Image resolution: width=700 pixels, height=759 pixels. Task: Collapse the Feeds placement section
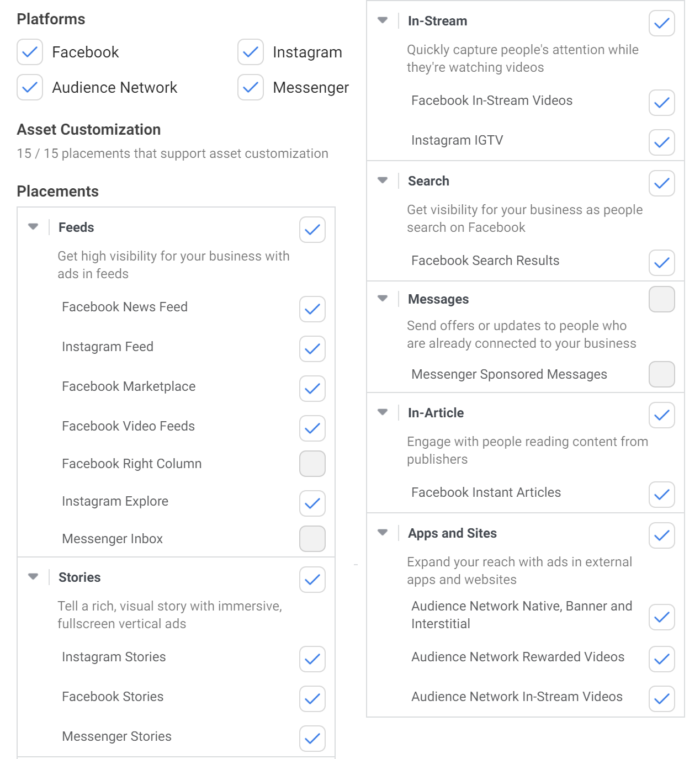tap(33, 227)
